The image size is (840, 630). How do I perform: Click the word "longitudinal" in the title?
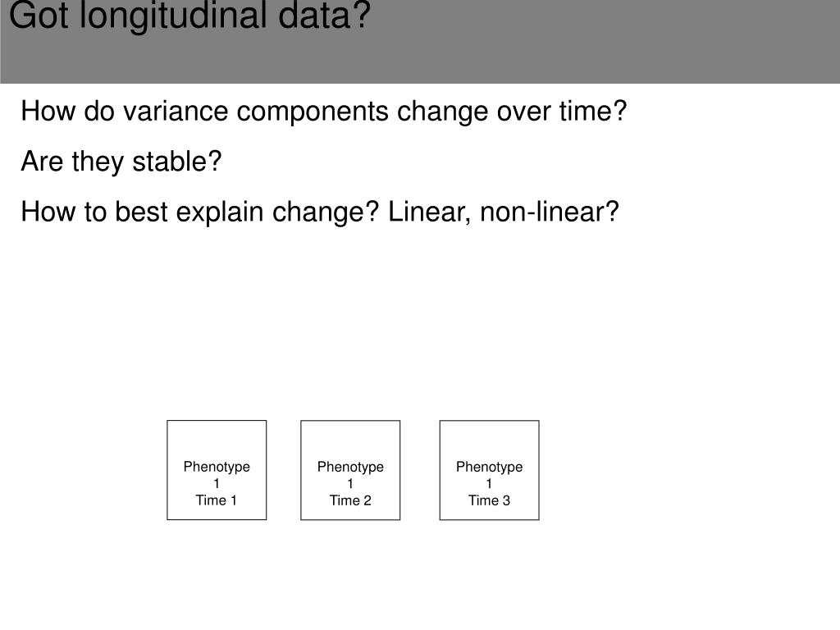[174, 15]
